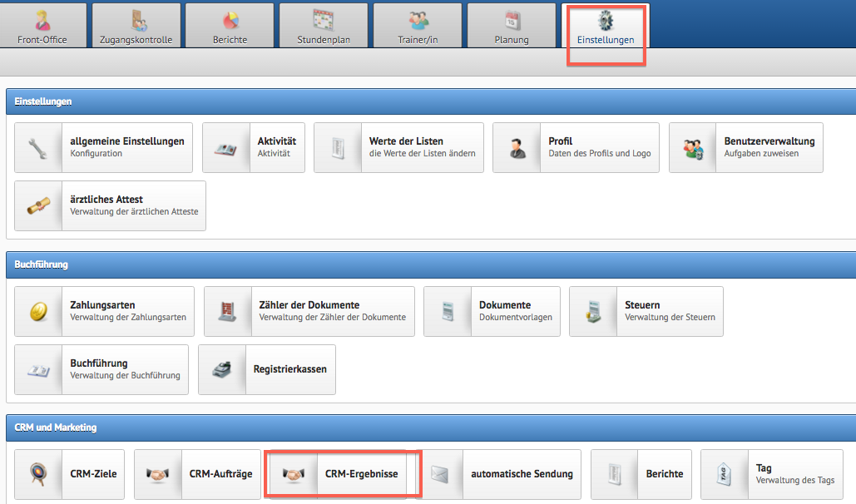This screenshot has height=504, width=856.
Task: Open Berichte label in CRM und Marketing
Action: 665,474
